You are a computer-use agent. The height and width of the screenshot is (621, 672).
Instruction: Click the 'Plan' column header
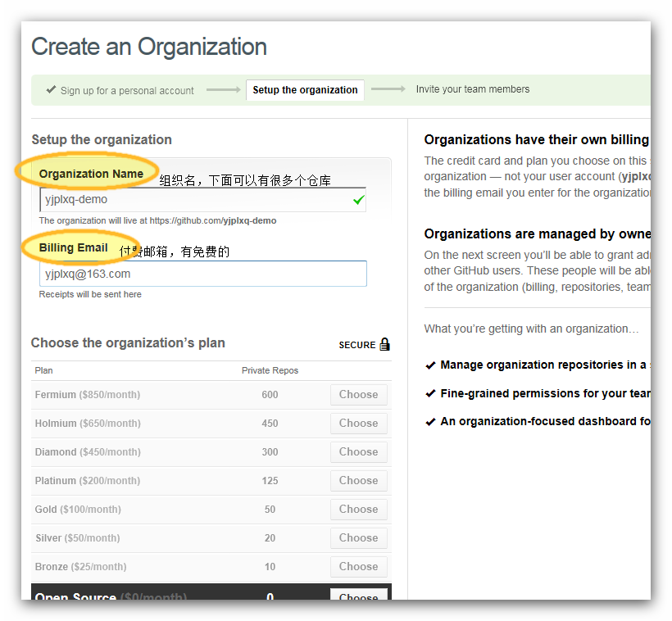pos(43,370)
